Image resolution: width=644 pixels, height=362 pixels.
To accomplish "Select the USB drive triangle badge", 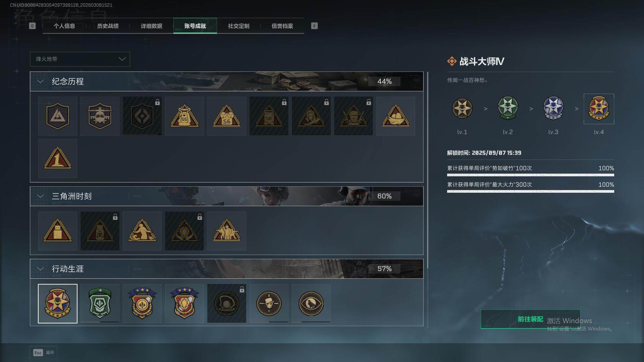I will (x=57, y=231).
